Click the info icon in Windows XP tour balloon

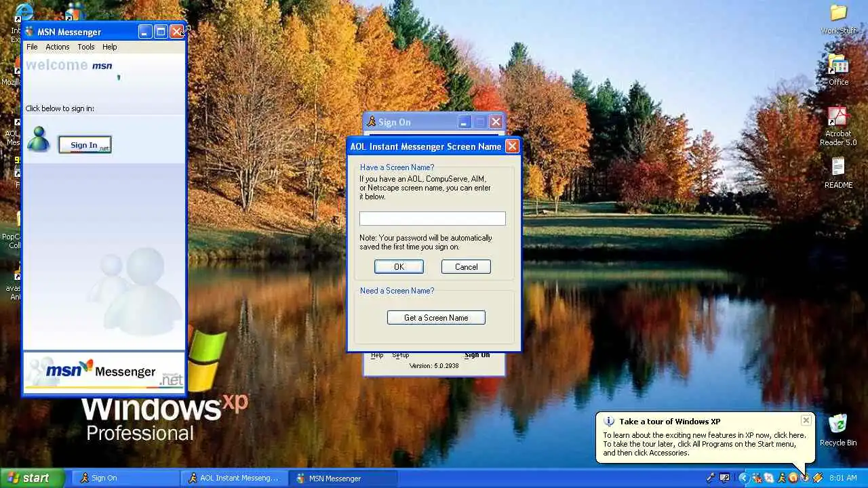(x=609, y=422)
